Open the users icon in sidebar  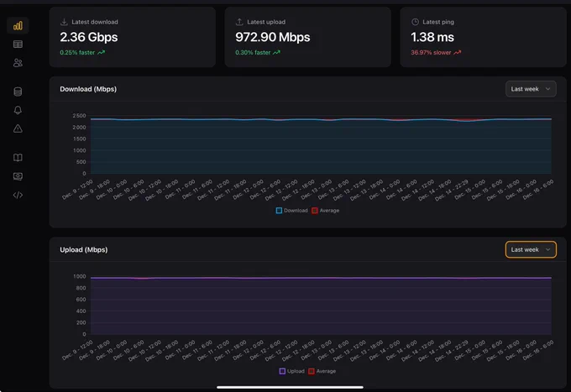pos(18,63)
